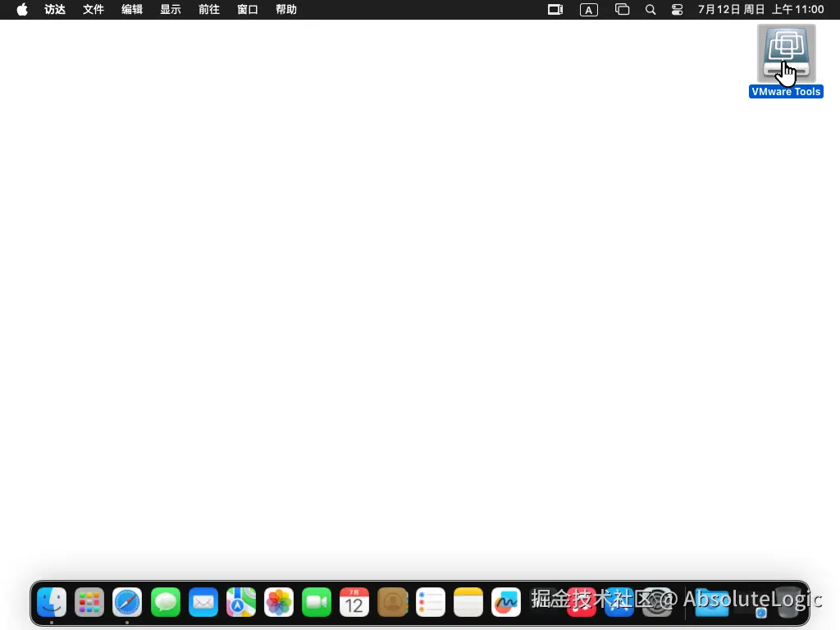
Task: Open Control Center in menu bar
Action: 677,10
